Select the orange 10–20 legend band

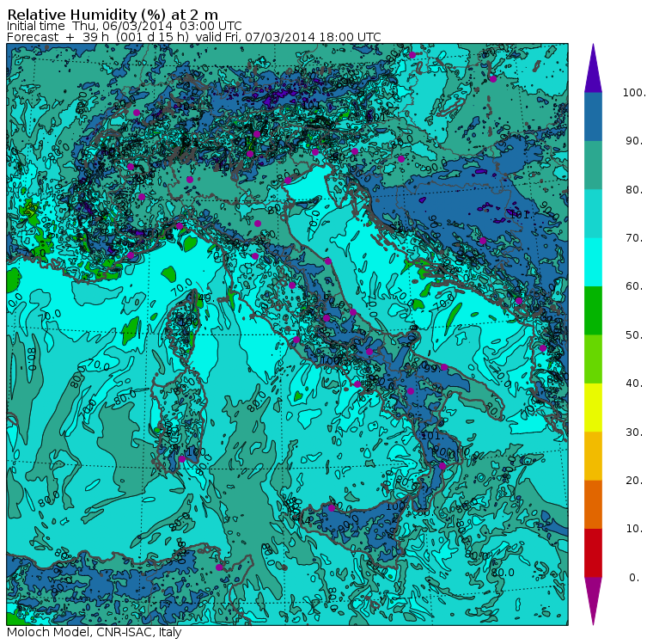click(593, 505)
